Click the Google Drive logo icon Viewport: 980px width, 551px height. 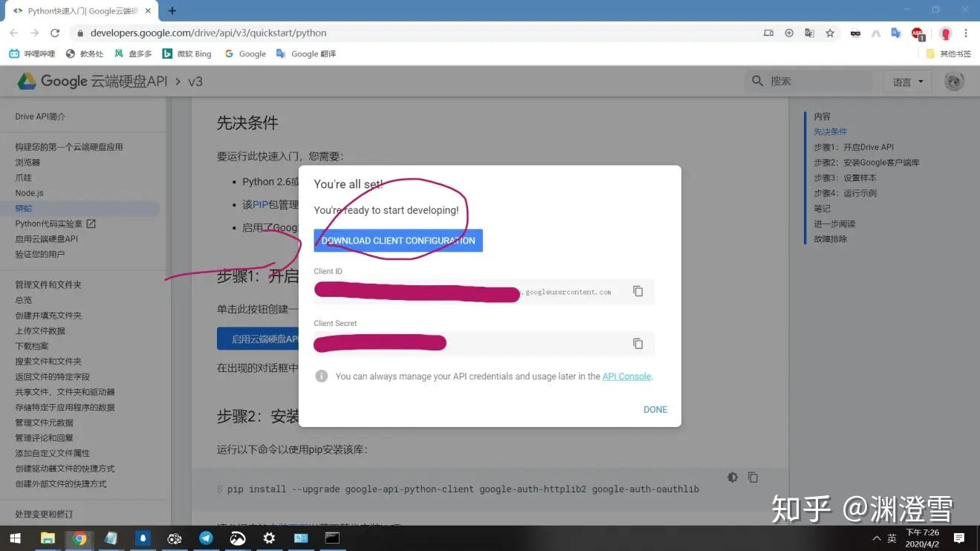click(27, 81)
